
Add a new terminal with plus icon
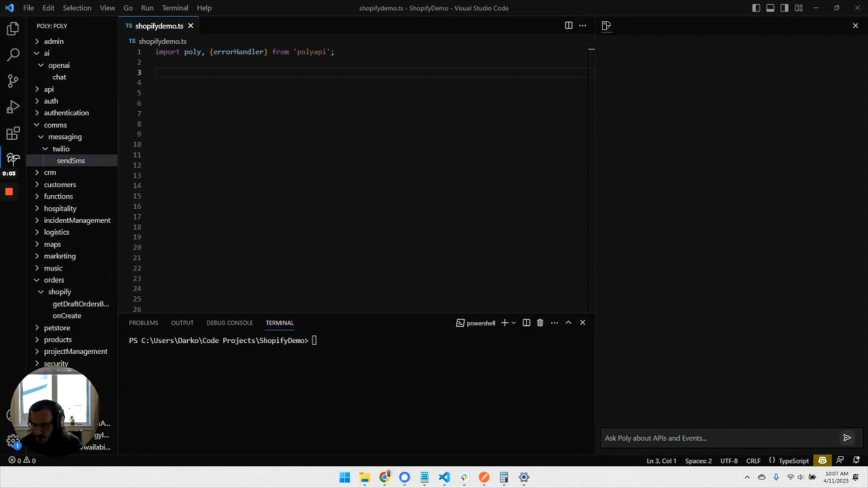pyautogui.click(x=505, y=323)
